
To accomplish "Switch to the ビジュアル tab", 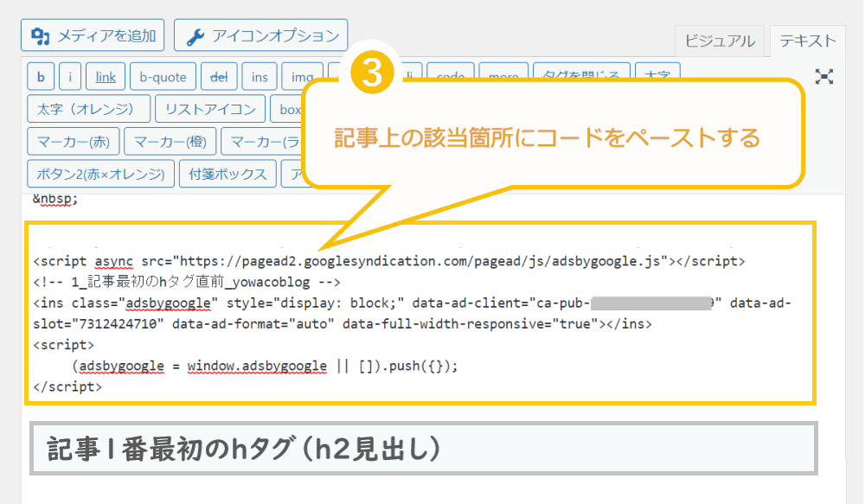I will 720,41.
